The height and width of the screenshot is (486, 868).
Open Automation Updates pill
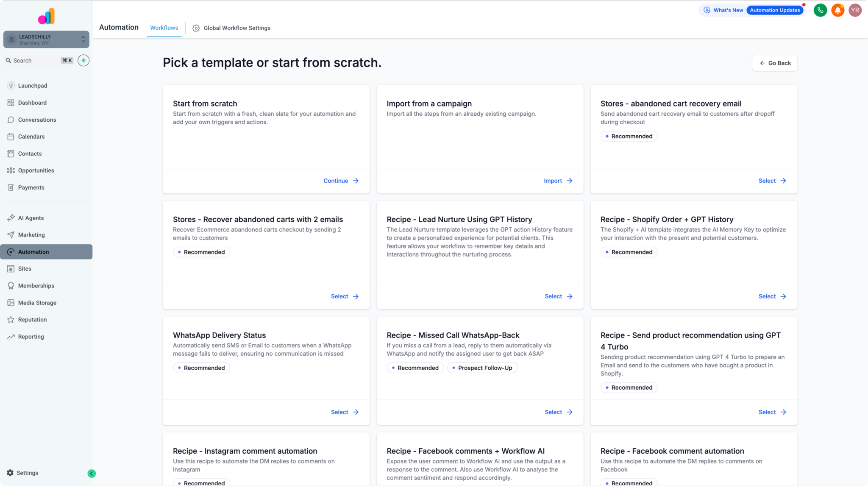[x=775, y=10]
